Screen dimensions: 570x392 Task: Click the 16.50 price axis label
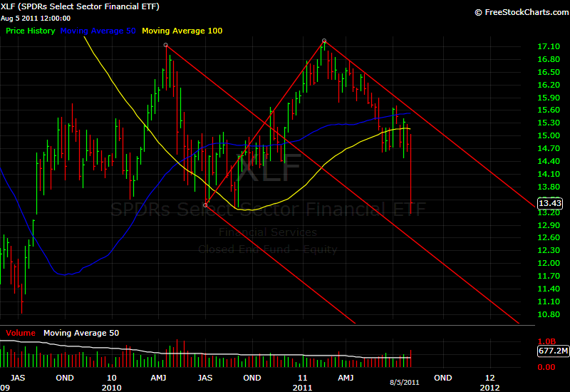click(549, 72)
